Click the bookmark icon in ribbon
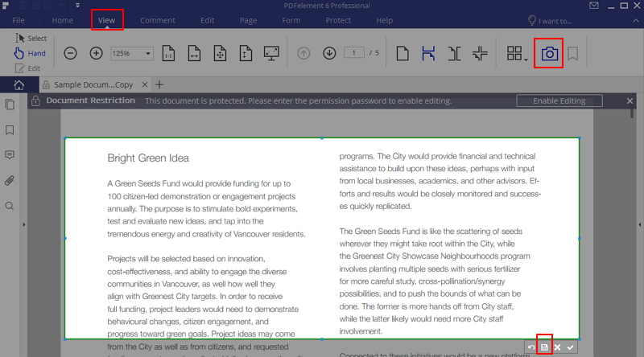The image size is (644, 357). coord(573,53)
